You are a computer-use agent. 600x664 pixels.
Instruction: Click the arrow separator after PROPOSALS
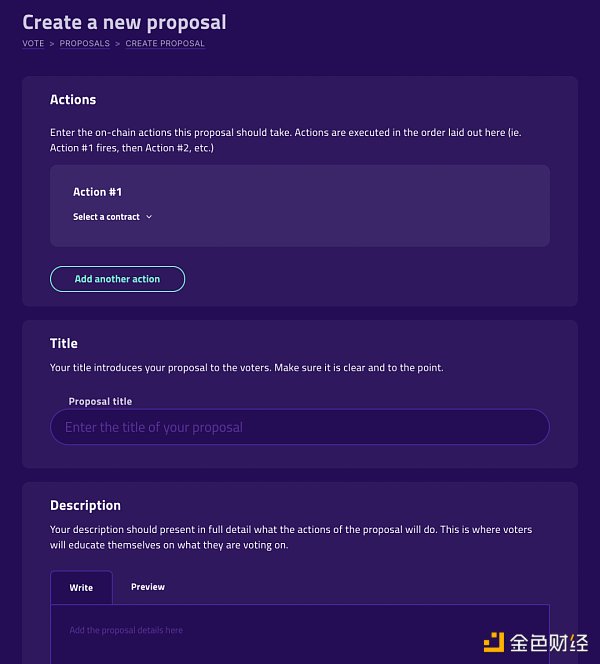pos(117,44)
